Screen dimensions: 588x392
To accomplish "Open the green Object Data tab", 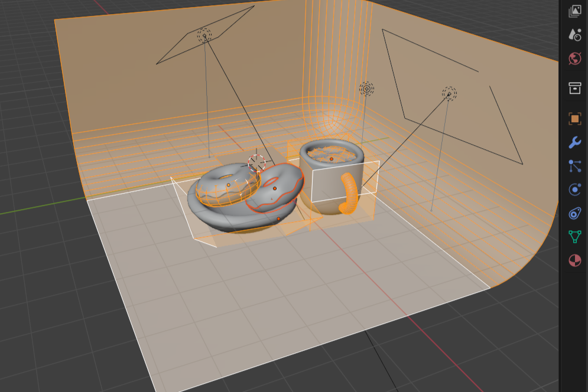I will [574, 237].
